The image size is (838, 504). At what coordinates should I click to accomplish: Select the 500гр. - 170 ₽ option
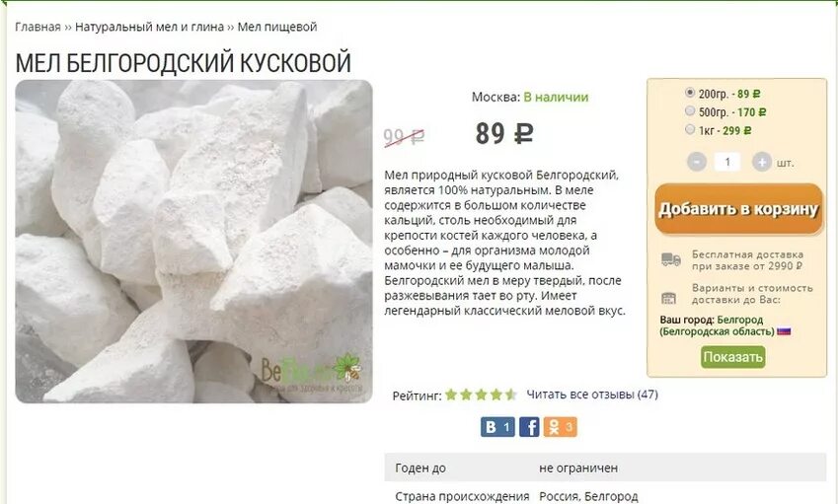(690, 110)
